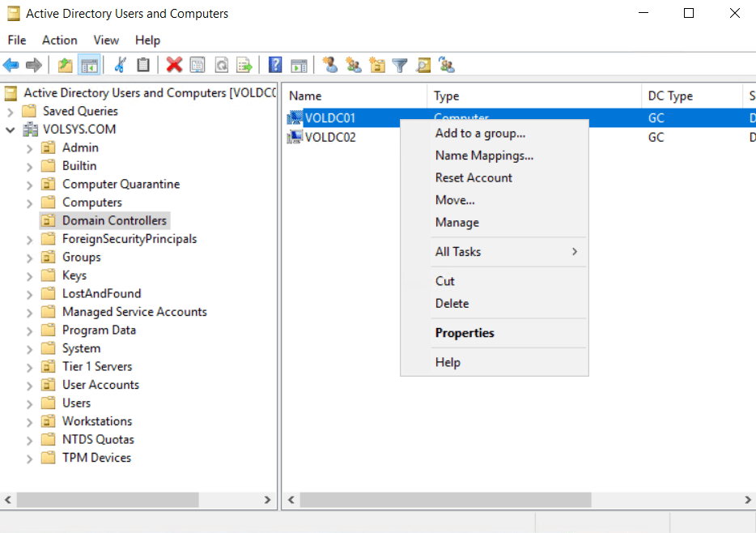Image resolution: width=756 pixels, height=533 pixels.
Task: Expand the Computer Quarantine OU arrow
Action: (x=30, y=185)
